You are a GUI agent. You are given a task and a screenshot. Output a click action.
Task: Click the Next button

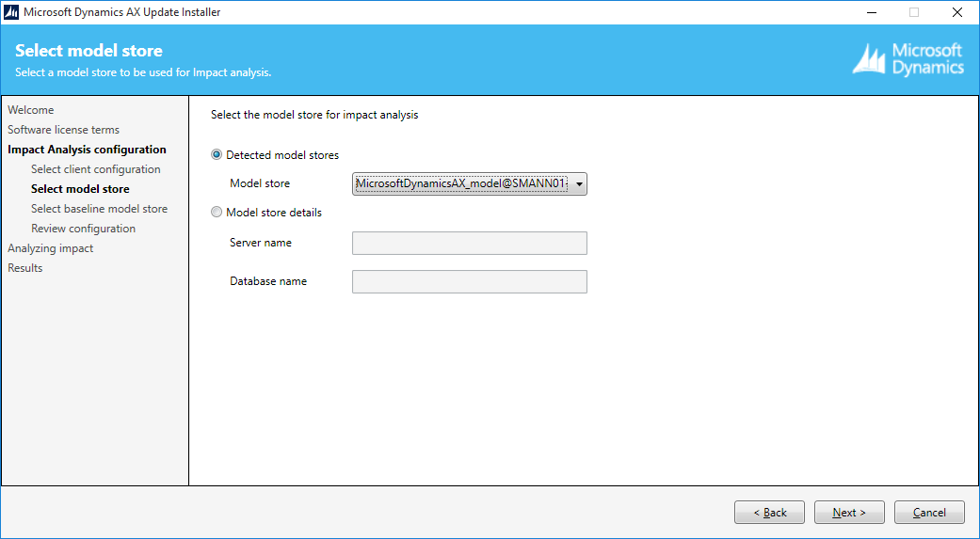click(x=849, y=512)
